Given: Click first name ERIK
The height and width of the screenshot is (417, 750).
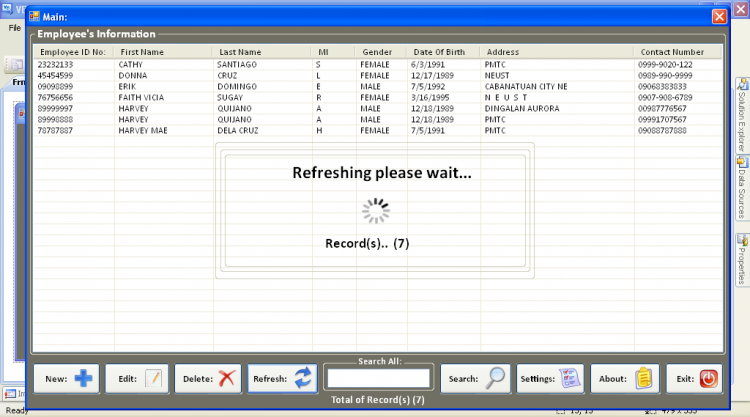Looking at the screenshot, I should [x=127, y=87].
